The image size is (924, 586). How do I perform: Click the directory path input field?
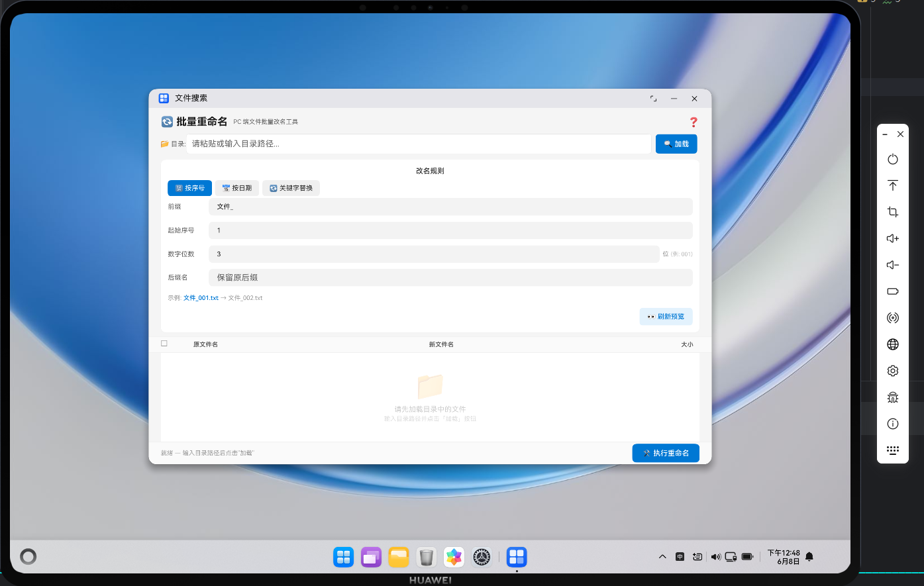pos(419,144)
